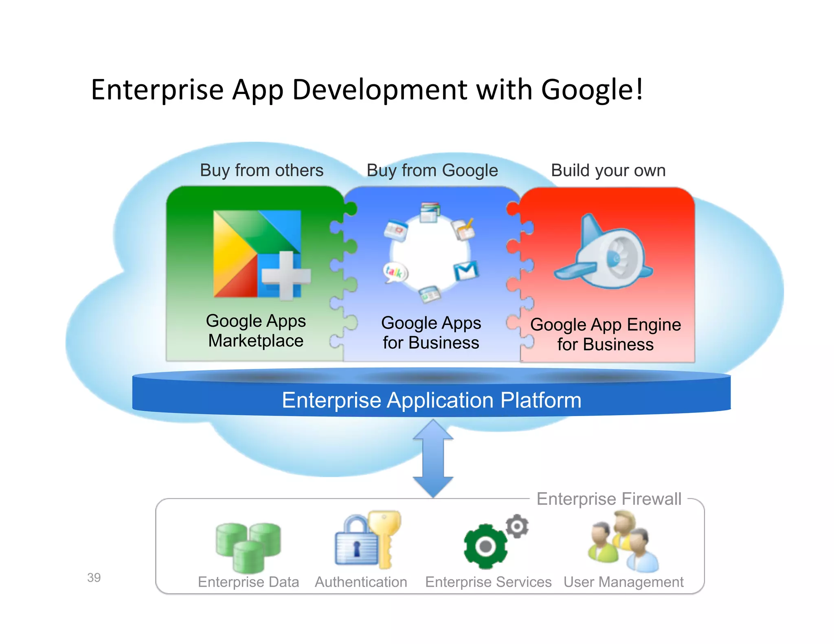Click the padlock and key icon
834x644 pixels.
368,539
